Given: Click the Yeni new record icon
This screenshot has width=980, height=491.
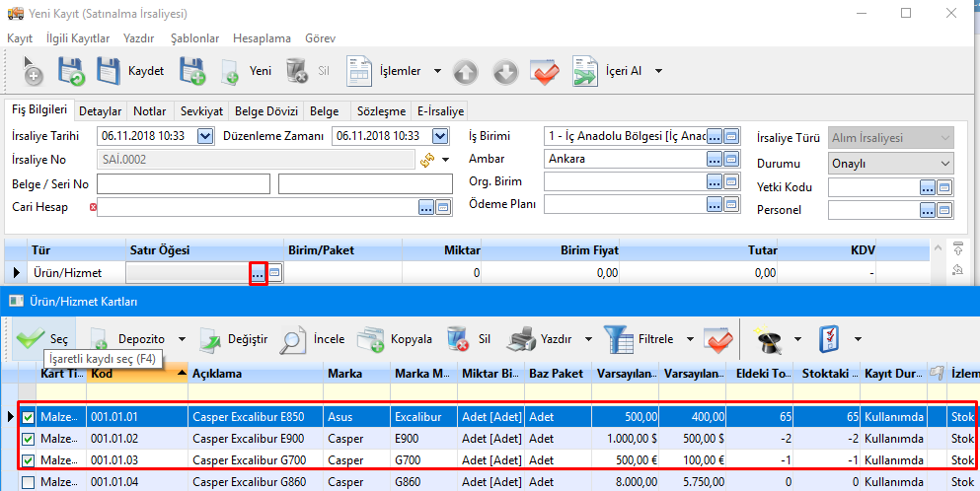Looking at the screenshot, I should click(229, 71).
